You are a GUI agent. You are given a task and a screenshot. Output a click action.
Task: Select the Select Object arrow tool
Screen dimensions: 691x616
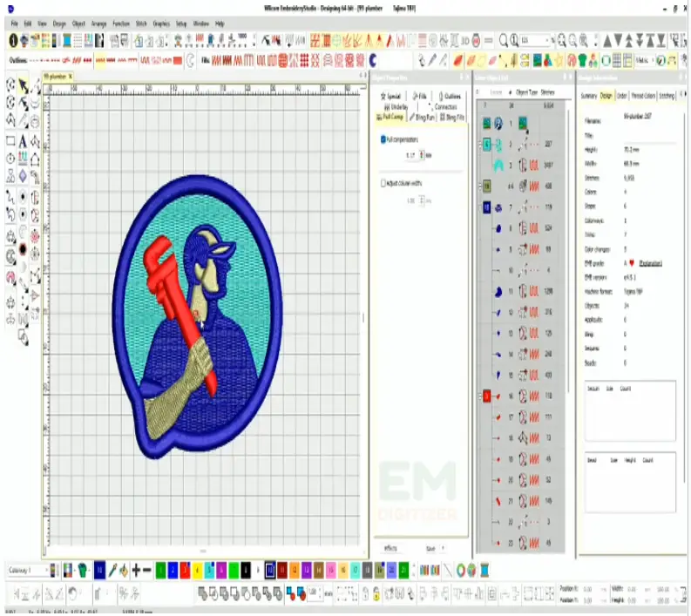23,86
